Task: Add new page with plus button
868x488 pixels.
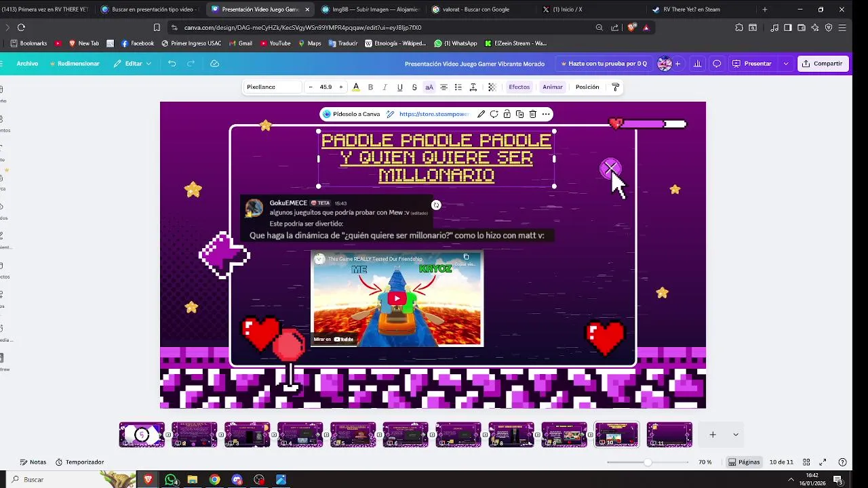Action: [x=713, y=434]
